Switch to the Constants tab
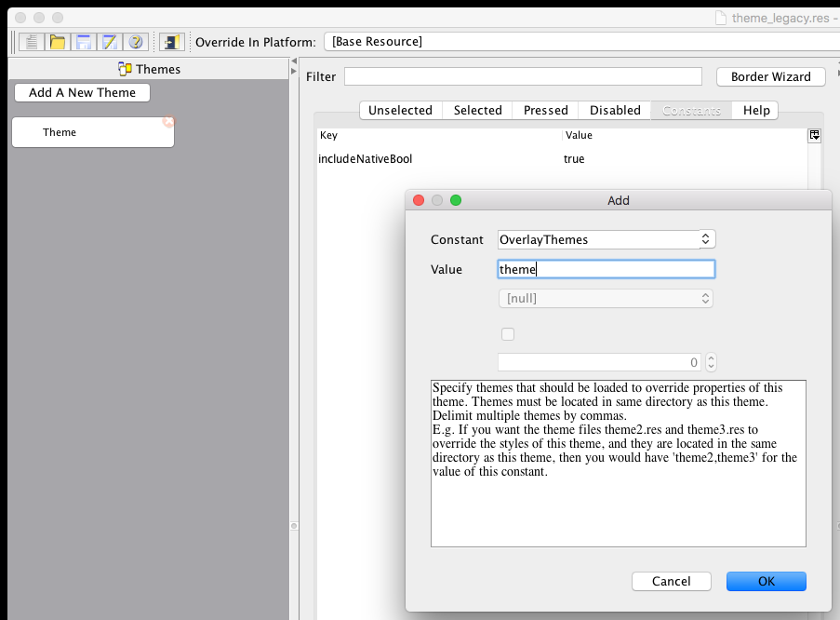The width and height of the screenshot is (840, 620). [x=691, y=110]
